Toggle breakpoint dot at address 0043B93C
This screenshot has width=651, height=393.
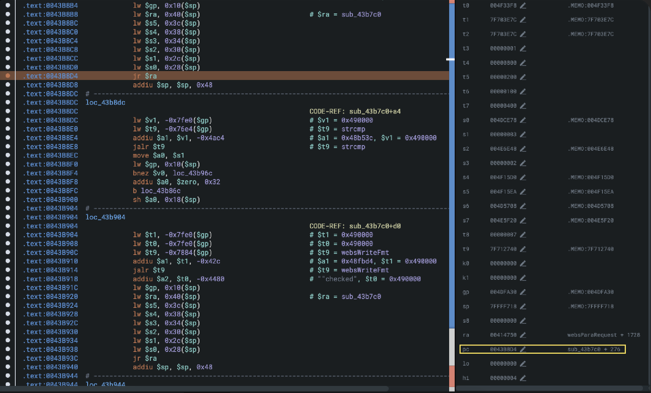[x=7, y=358]
